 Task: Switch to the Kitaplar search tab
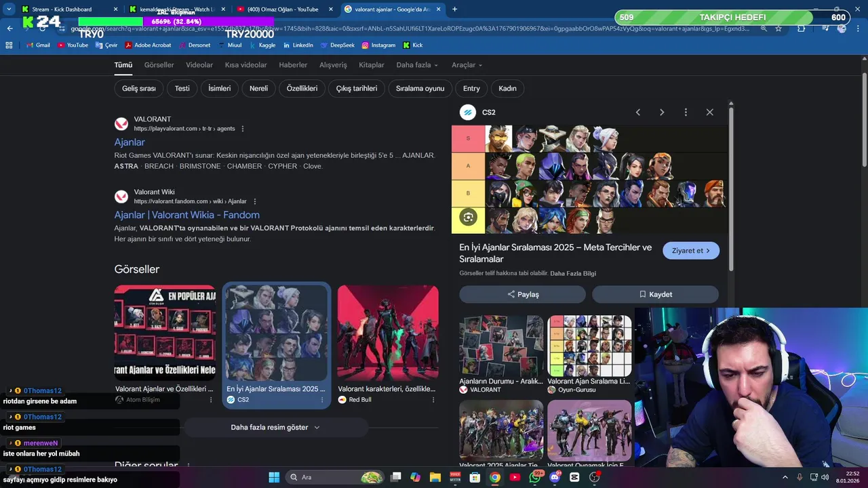(x=372, y=65)
